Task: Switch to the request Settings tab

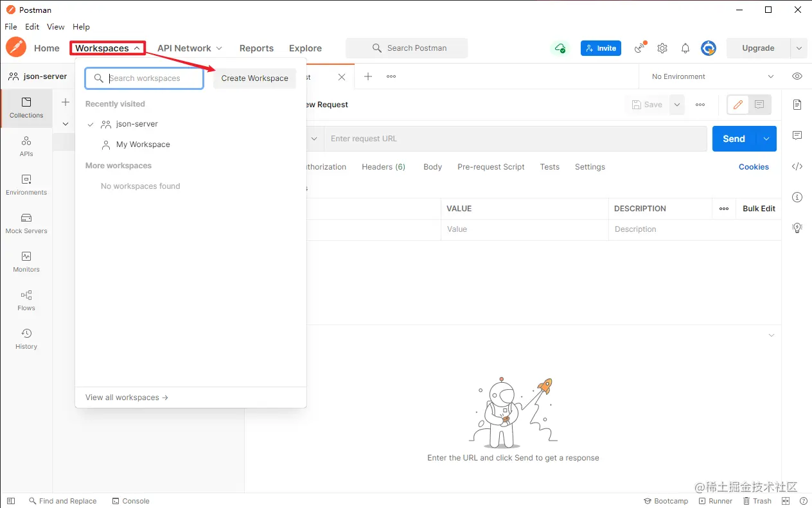Action: coord(590,167)
